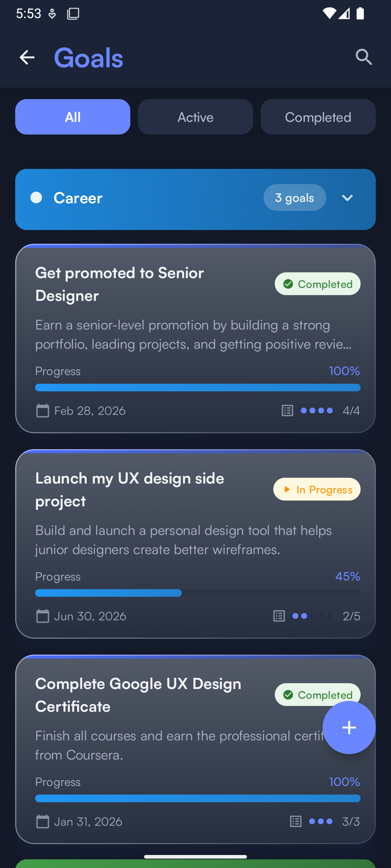Tap the In Progress status badge

[317, 490]
